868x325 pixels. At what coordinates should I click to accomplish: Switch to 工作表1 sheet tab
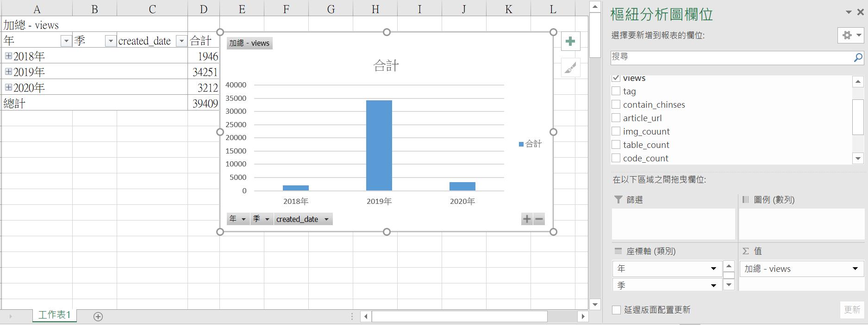click(55, 315)
